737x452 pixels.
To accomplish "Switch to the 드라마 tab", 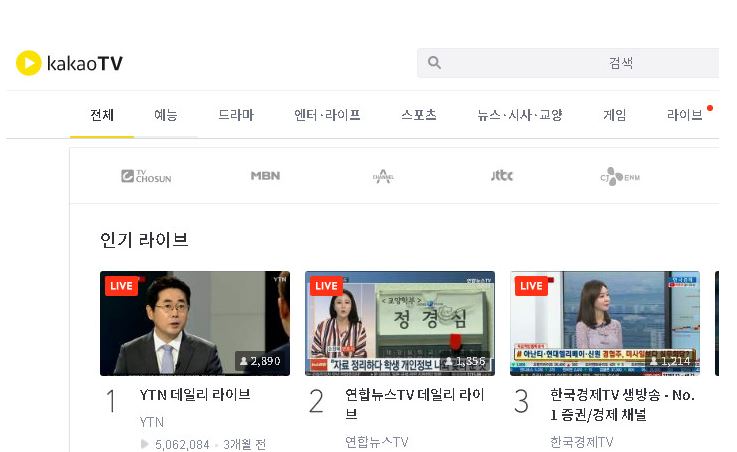I will point(236,115).
